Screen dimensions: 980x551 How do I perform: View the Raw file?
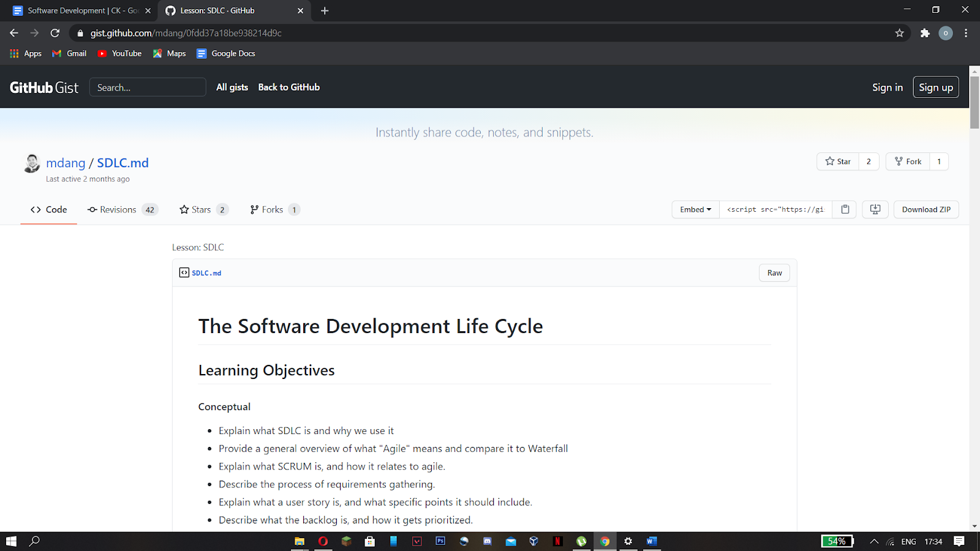tap(774, 273)
